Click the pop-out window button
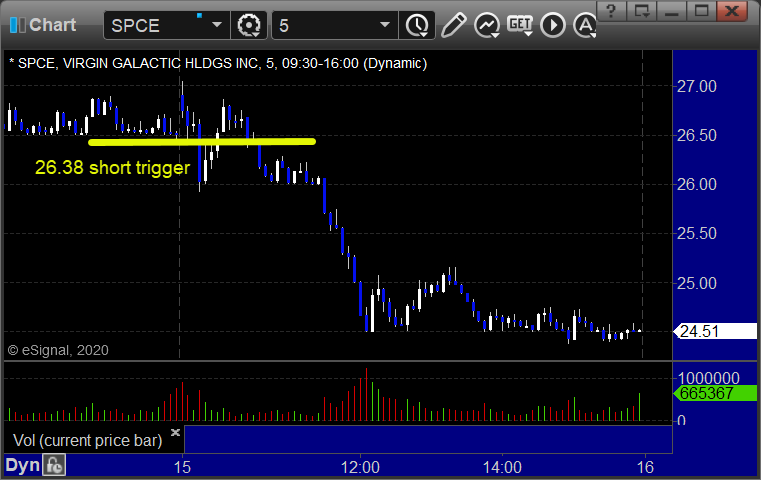This screenshot has height=480, width=761. coord(641,11)
